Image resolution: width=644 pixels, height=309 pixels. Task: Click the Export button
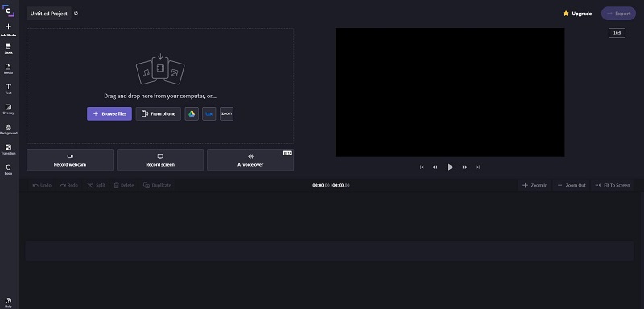618,14
